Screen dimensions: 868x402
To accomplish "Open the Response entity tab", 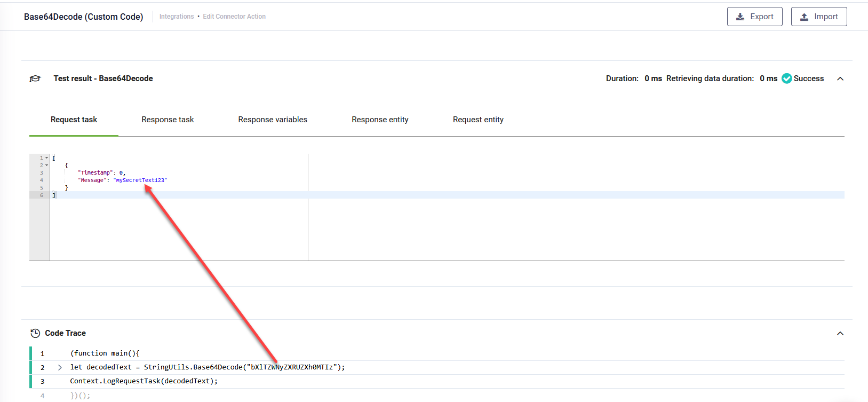I will [x=380, y=120].
